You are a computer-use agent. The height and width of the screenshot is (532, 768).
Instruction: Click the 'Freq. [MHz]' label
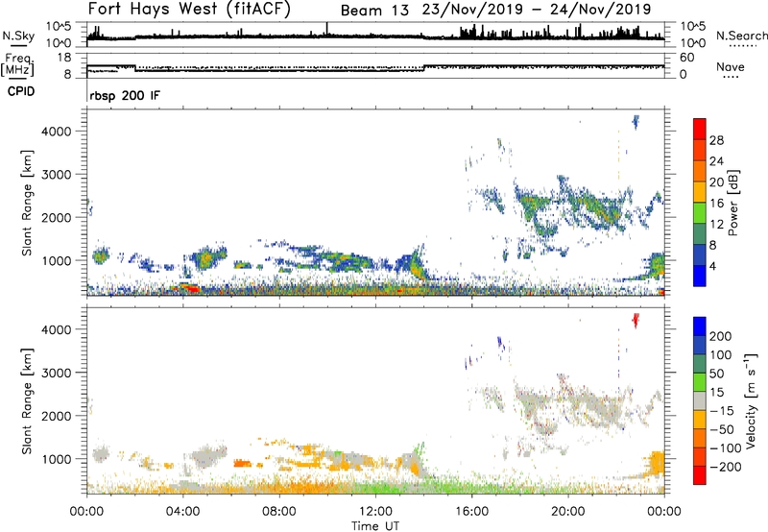coord(18,64)
